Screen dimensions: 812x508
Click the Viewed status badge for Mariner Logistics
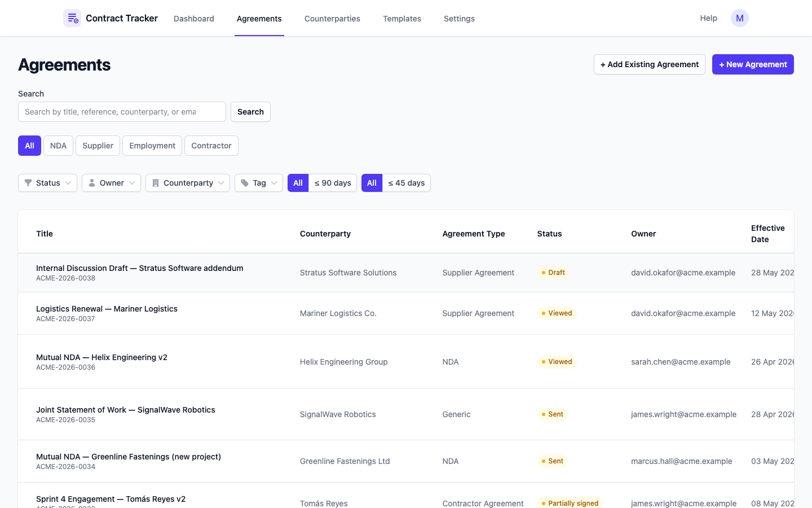click(x=557, y=313)
